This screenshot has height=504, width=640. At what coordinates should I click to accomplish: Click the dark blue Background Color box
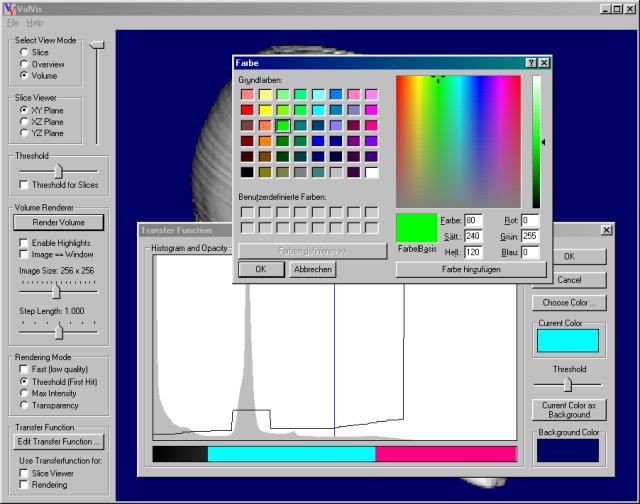tap(567, 449)
